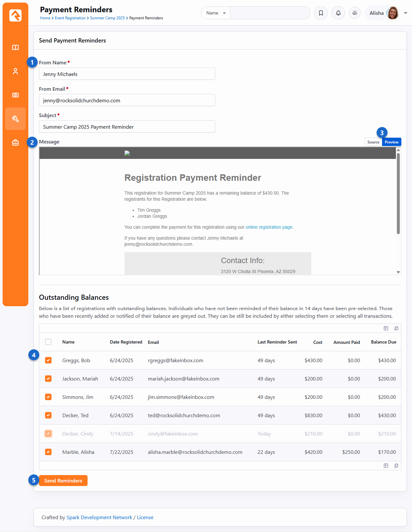Uncheck the Greggs, Bob row checkbox
This screenshot has width=412, height=532.
48,360
